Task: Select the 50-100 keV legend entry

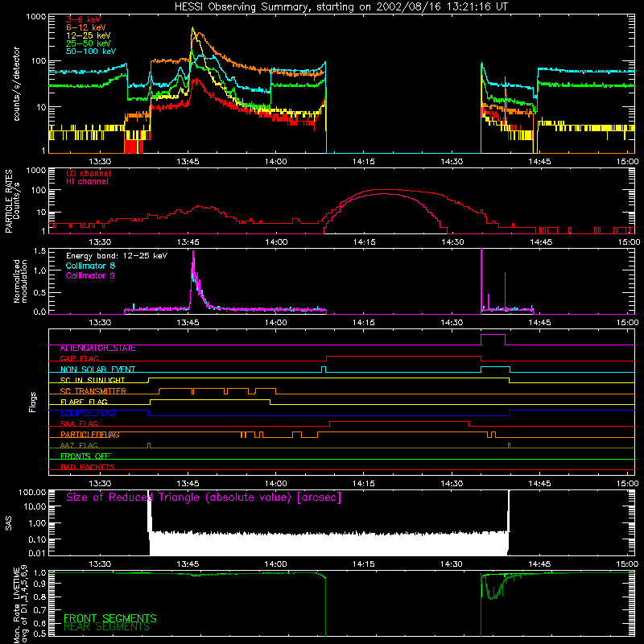Action: point(91,52)
